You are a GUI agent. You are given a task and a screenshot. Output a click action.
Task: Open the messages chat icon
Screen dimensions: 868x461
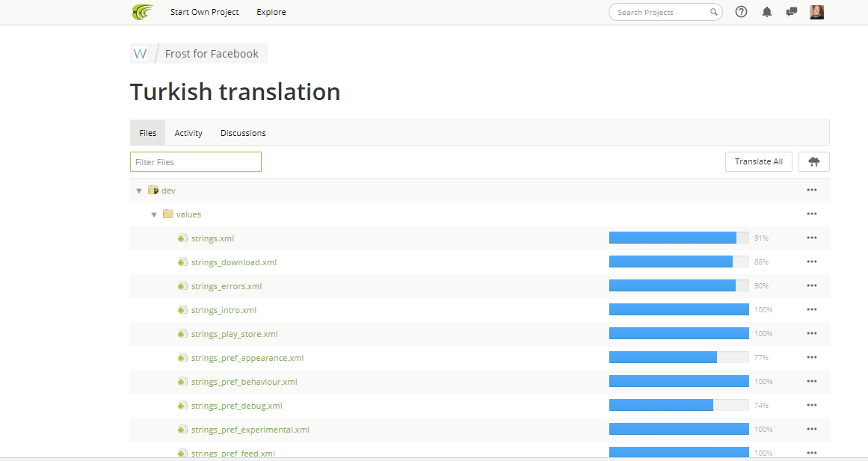tap(792, 12)
